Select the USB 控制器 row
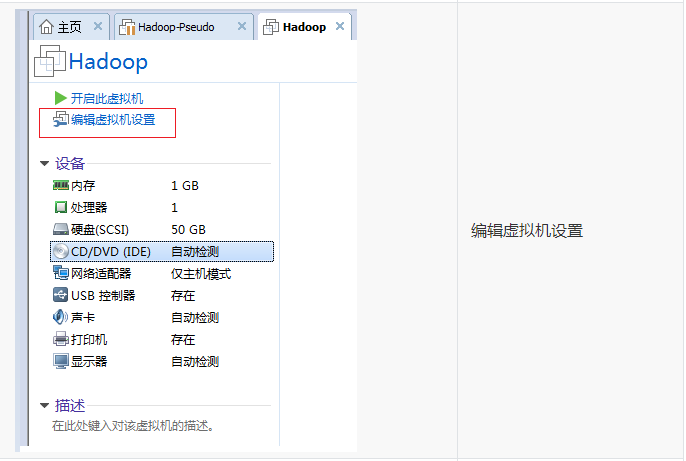Image resolution: width=686 pixels, height=461 pixels. pyautogui.click(x=161, y=295)
